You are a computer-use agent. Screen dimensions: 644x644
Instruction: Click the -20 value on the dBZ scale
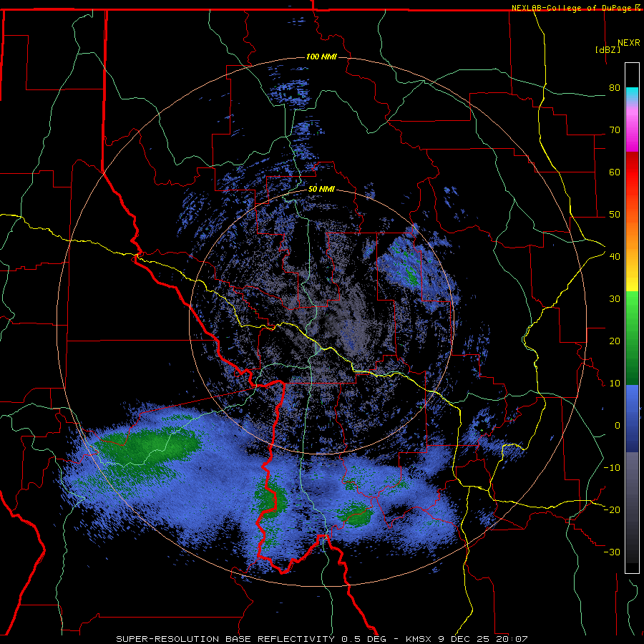pos(612,510)
